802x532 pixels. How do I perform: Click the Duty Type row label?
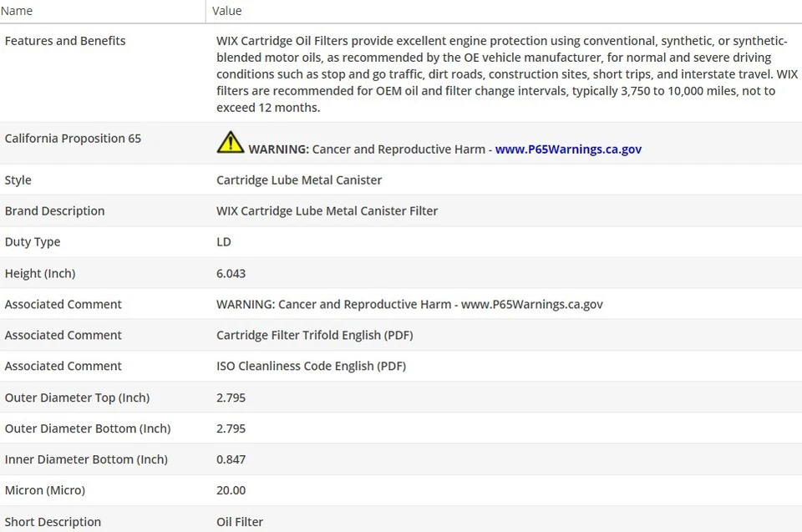coord(33,242)
